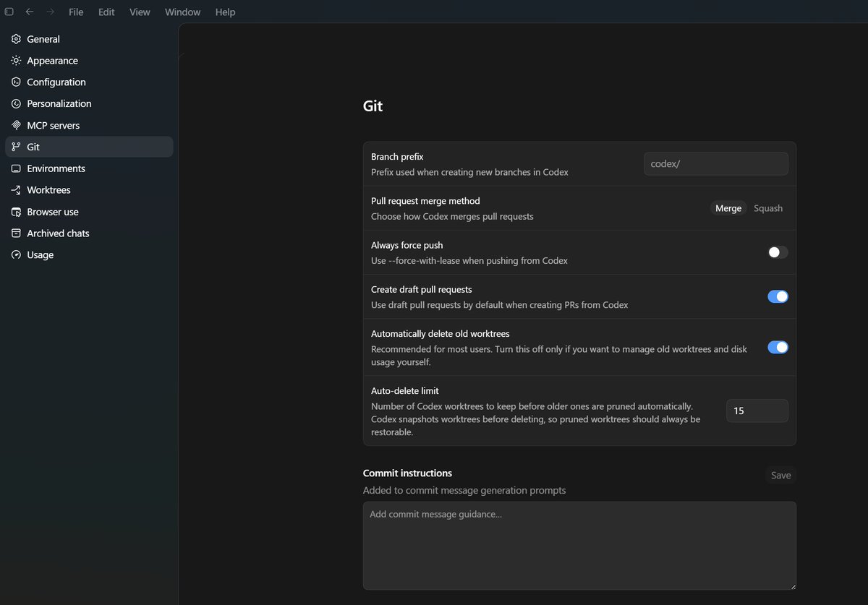
Task: Switch to Appearance settings
Action: pyautogui.click(x=89, y=61)
